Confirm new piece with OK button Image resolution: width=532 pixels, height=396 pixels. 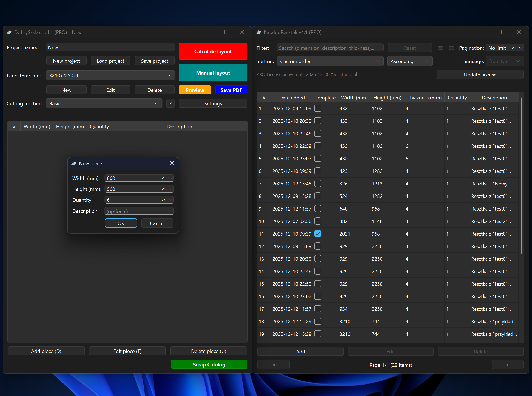coord(121,223)
